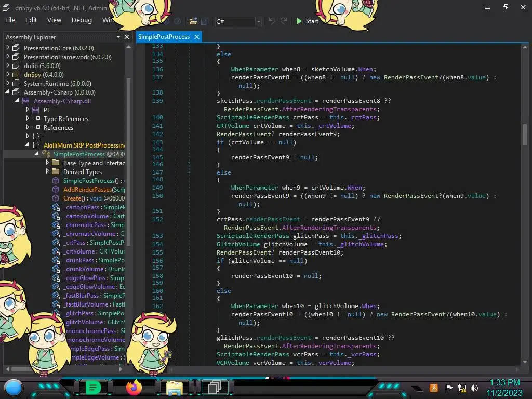This screenshot has height=399, width=532.
Task: Start debugging with the Start button
Action: [307, 21]
